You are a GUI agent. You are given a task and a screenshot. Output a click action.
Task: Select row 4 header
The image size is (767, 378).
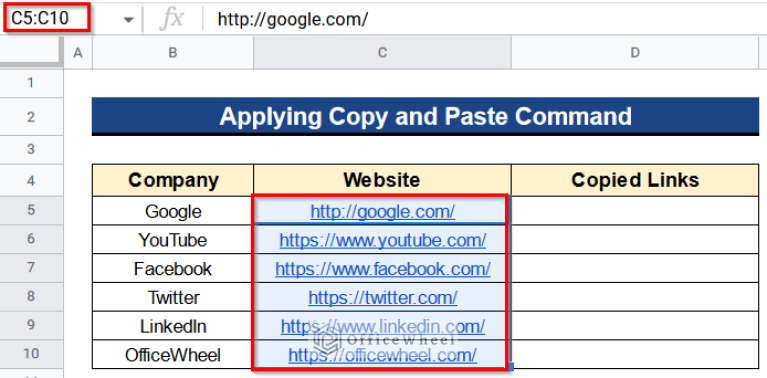pos(31,180)
